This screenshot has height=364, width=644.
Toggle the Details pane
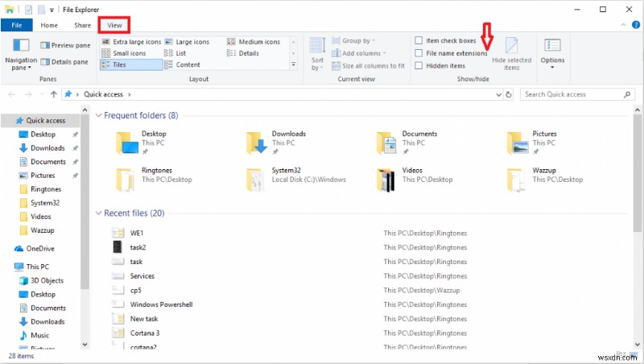(x=64, y=62)
